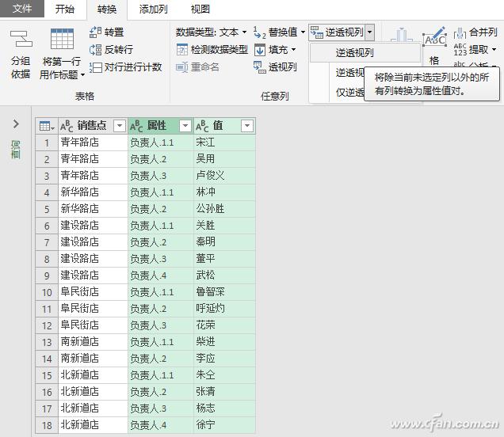Click the Merge Columns (合并列) icon

pos(460,32)
